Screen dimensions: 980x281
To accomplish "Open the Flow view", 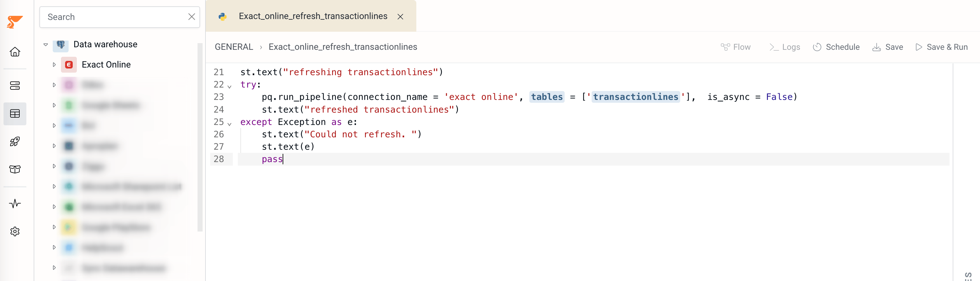I will [x=735, y=47].
